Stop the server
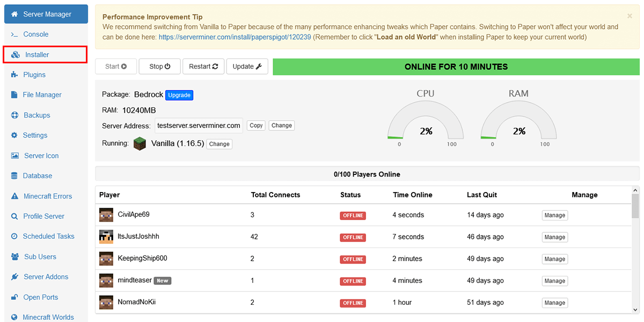The image size is (644, 322). 160,67
